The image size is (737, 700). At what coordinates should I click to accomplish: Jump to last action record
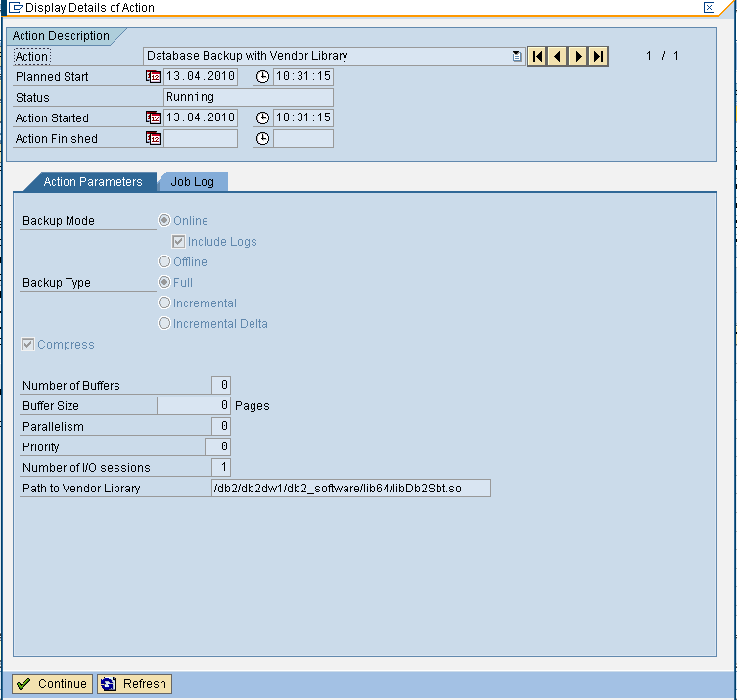598,57
